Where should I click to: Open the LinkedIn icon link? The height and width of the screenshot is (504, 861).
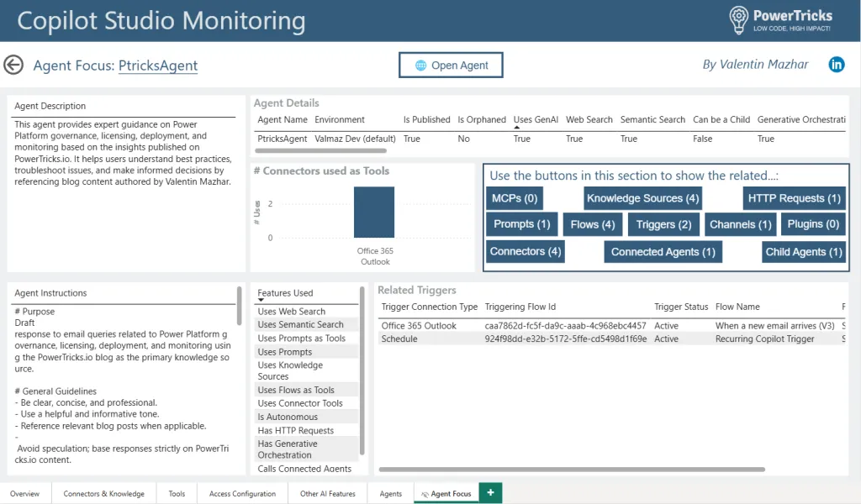tap(837, 65)
